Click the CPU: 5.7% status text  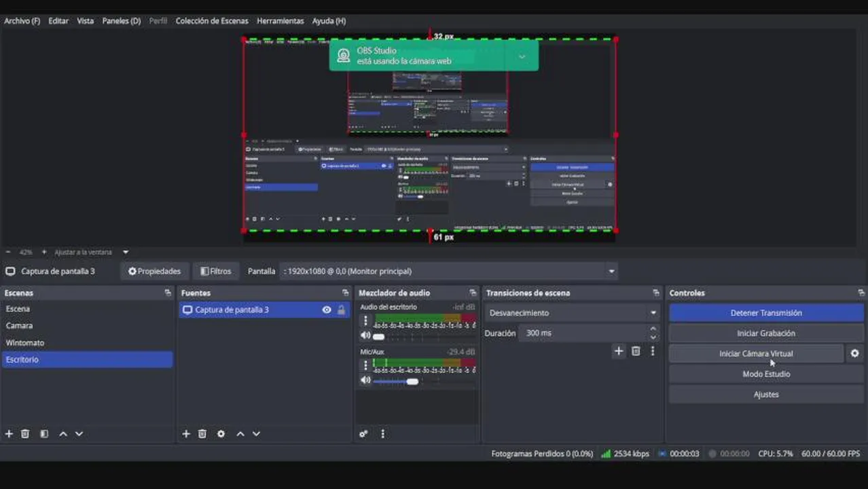776,454
